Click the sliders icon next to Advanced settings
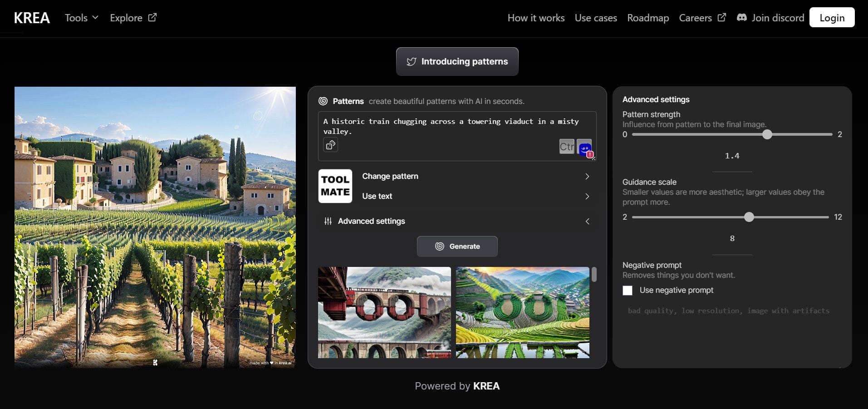 (x=328, y=222)
